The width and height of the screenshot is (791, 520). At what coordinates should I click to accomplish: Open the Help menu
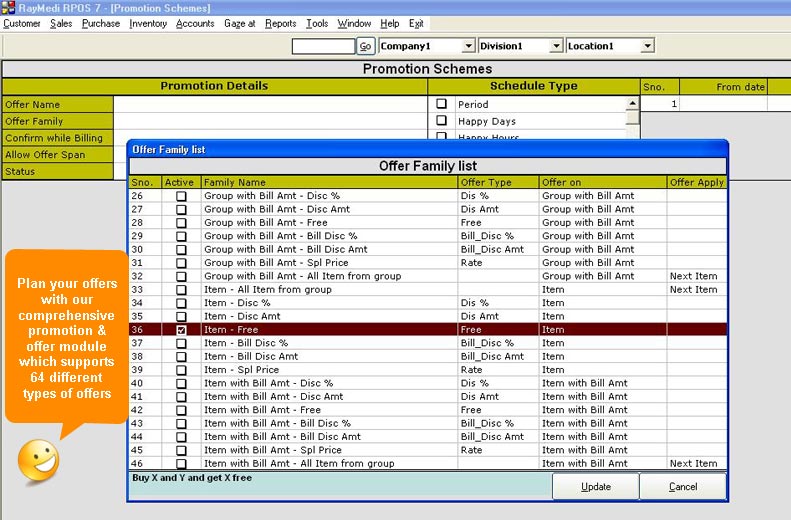pyautogui.click(x=389, y=23)
